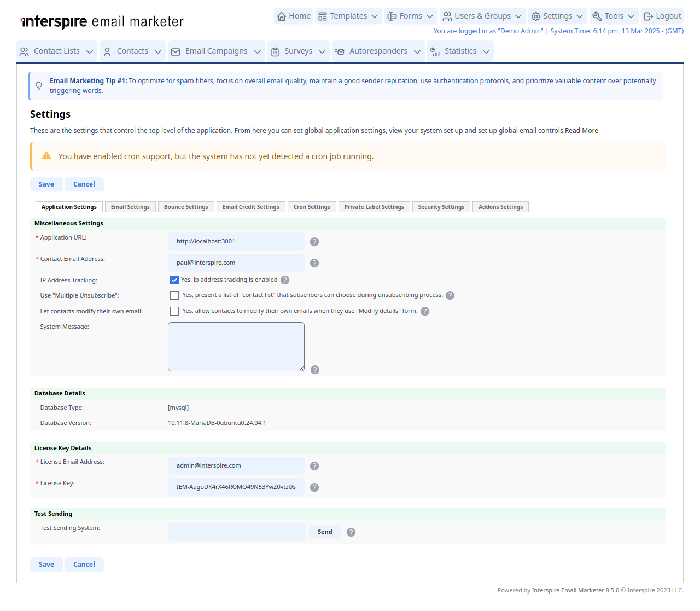
Task: Click the Tools wrench icon
Action: click(x=597, y=16)
